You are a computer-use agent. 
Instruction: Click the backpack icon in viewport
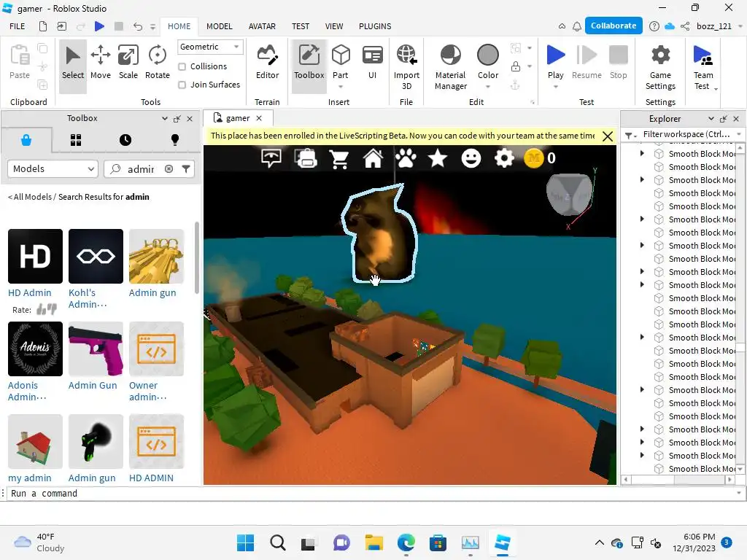pos(306,158)
